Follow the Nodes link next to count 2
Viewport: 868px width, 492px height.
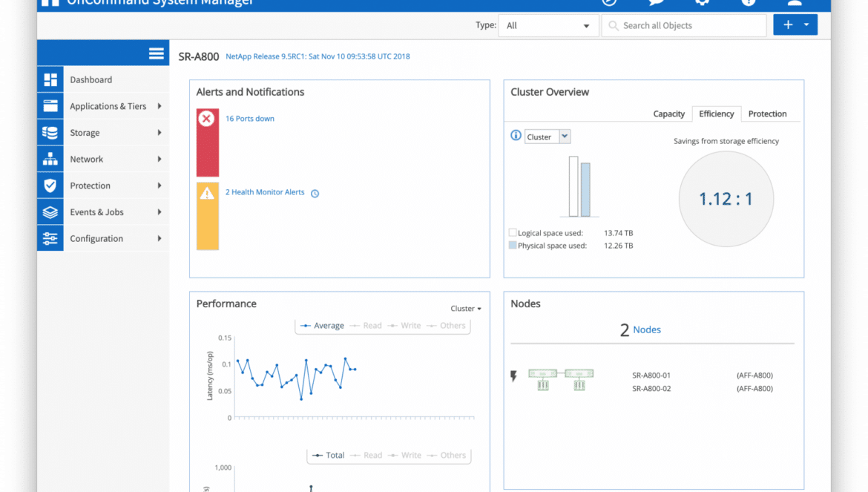tap(647, 329)
